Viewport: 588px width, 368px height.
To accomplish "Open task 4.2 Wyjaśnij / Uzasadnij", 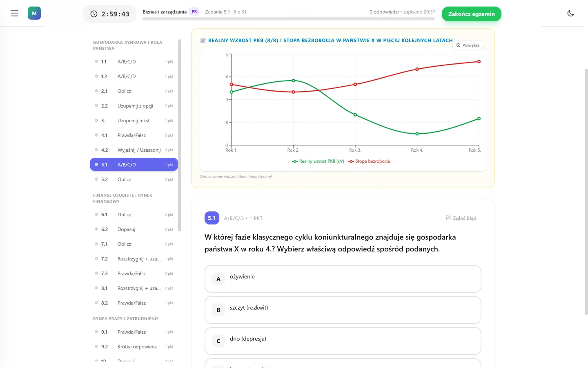I will [134, 150].
